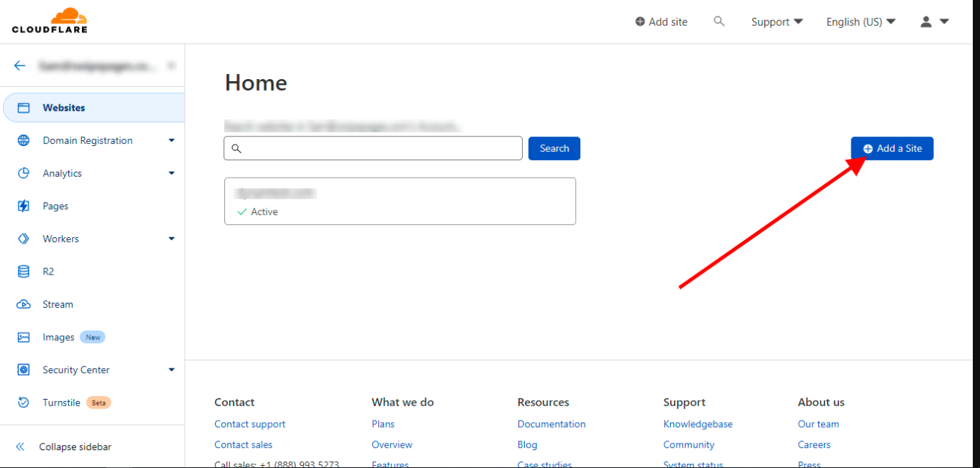This screenshot has height=468, width=980.
Task: Expand the Domain Registration submenu arrow
Action: pyautogui.click(x=171, y=140)
